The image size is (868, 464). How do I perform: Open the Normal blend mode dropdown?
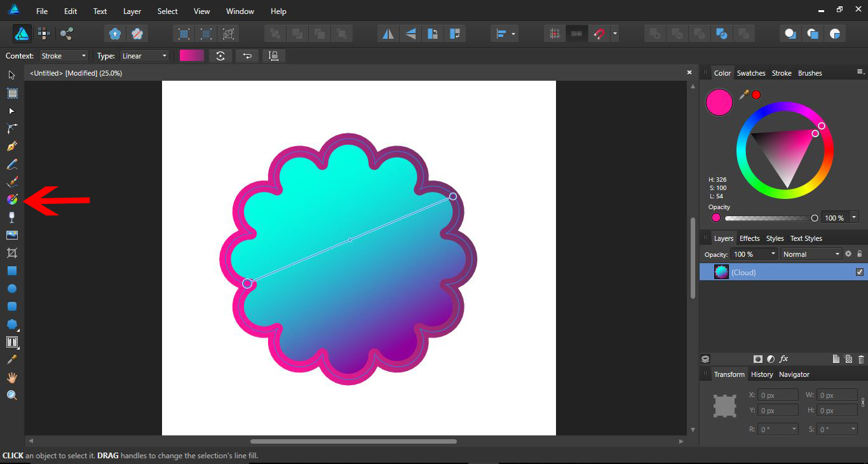click(x=811, y=254)
